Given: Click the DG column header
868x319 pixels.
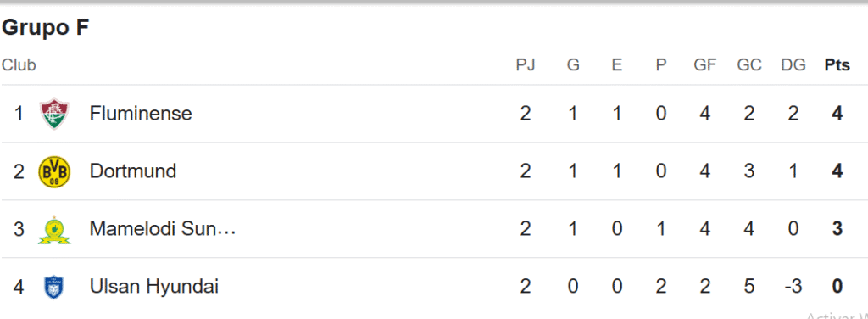Looking at the screenshot, I should [793, 65].
